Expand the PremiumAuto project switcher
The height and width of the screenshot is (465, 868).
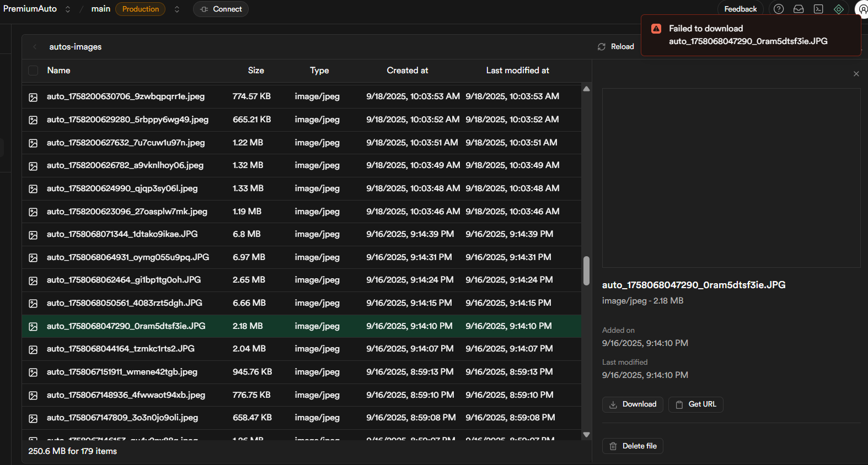[x=68, y=9]
